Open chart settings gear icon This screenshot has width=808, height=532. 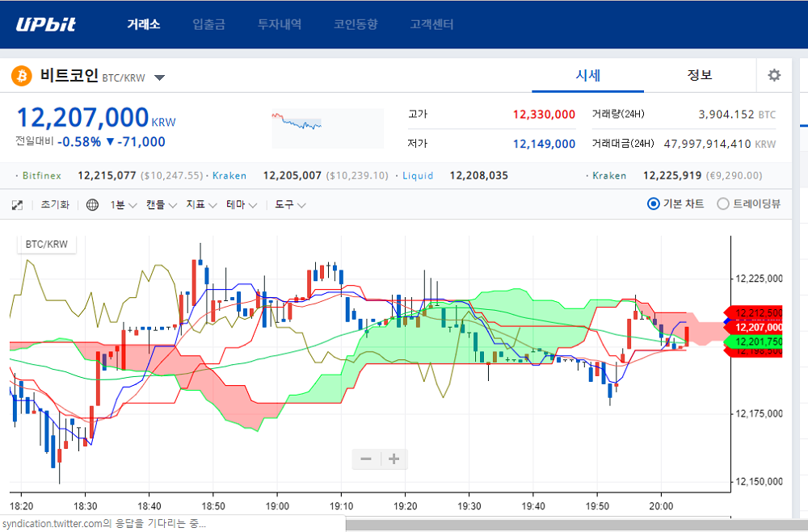[x=774, y=75]
